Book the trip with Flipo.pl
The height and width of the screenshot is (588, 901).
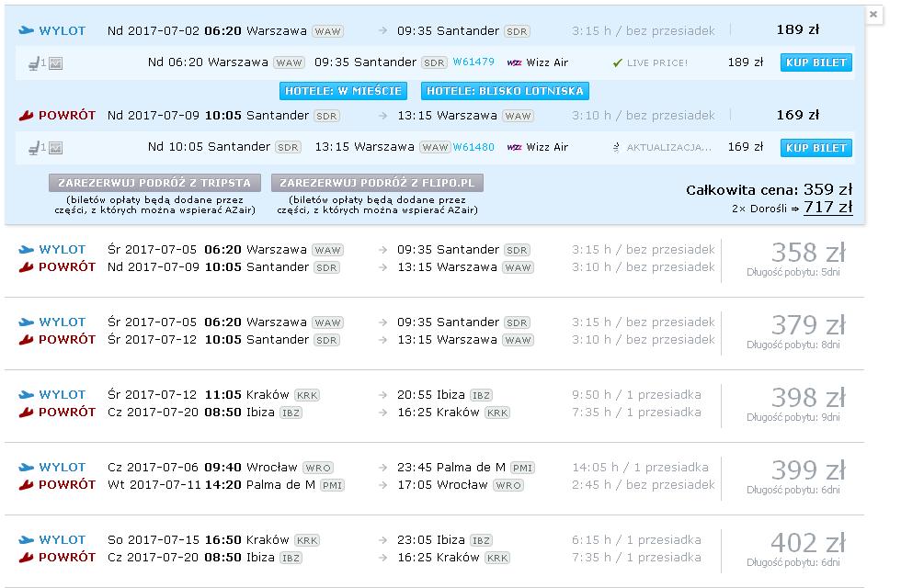(x=377, y=183)
